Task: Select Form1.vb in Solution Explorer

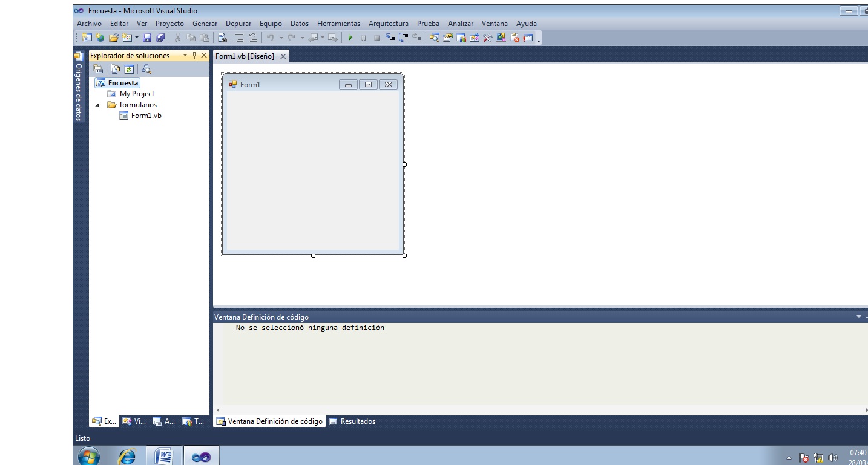Action: [x=146, y=115]
